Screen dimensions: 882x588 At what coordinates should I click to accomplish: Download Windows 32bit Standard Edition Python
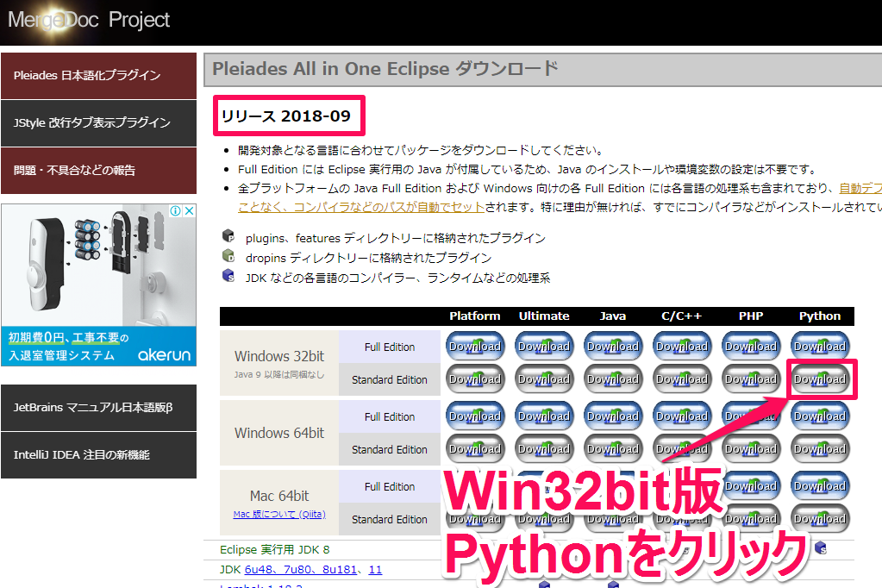[x=819, y=378]
